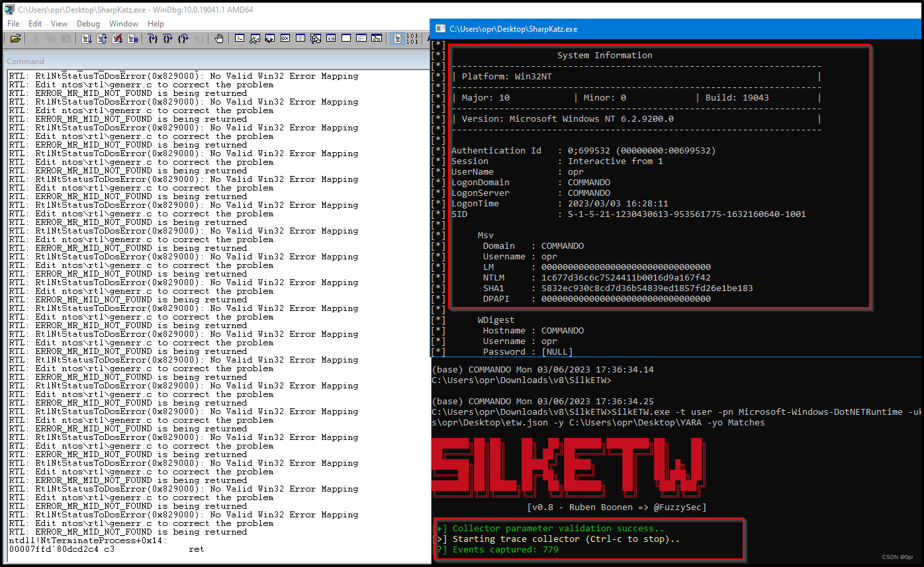
Task: Open the Registers window toolbar icon
Action: [285, 38]
